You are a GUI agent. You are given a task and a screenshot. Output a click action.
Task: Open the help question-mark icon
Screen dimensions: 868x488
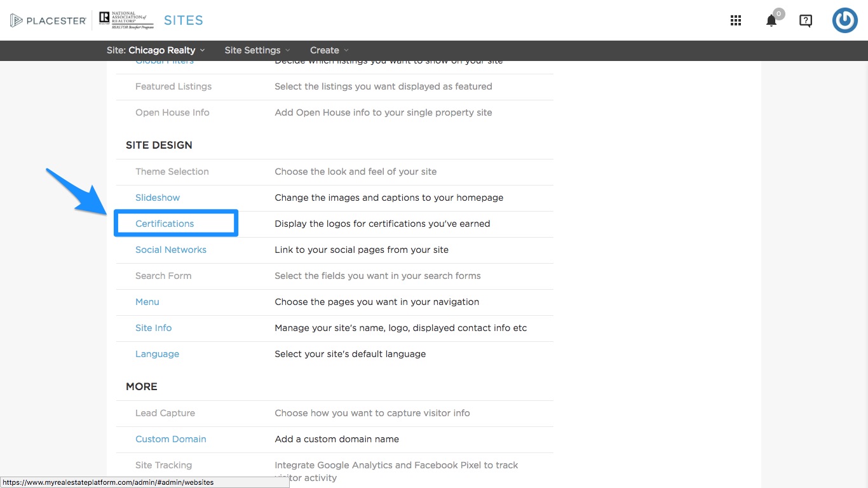[x=806, y=20]
